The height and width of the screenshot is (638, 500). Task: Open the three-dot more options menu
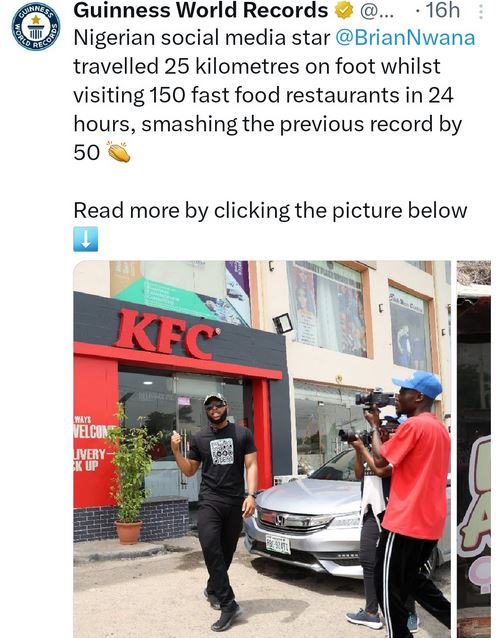pos(480,12)
